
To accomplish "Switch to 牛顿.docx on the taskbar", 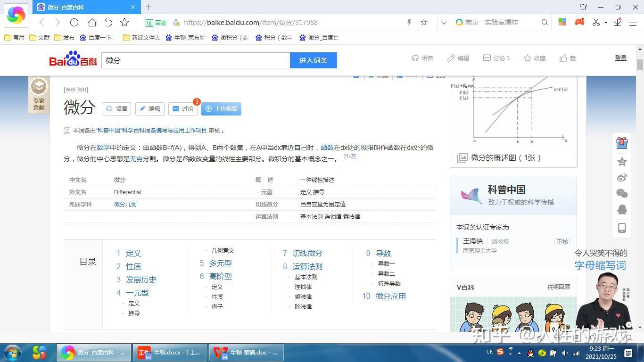I will click(x=171, y=352).
